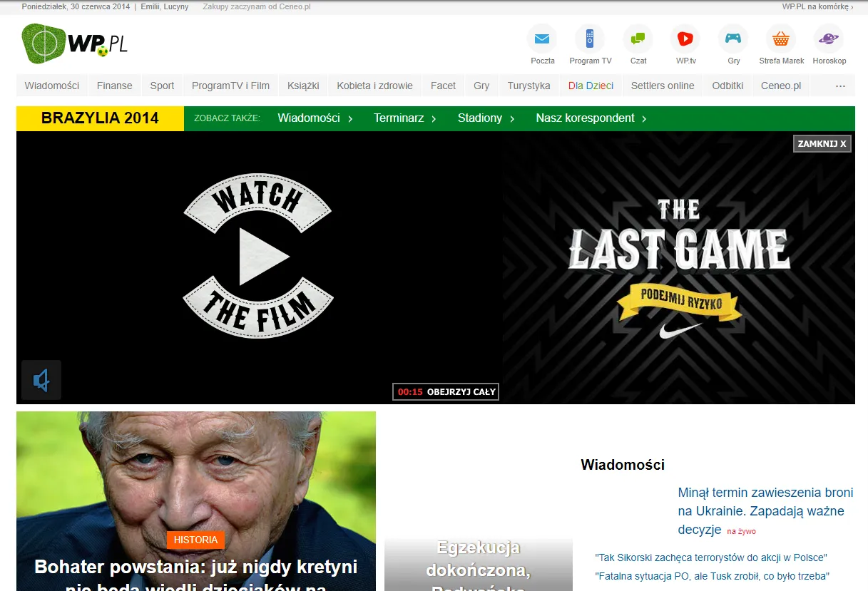Click the date Poniedziałek, 30 czerwca 2014
Viewport: 868px width, 591px height.
click(x=76, y=6)
